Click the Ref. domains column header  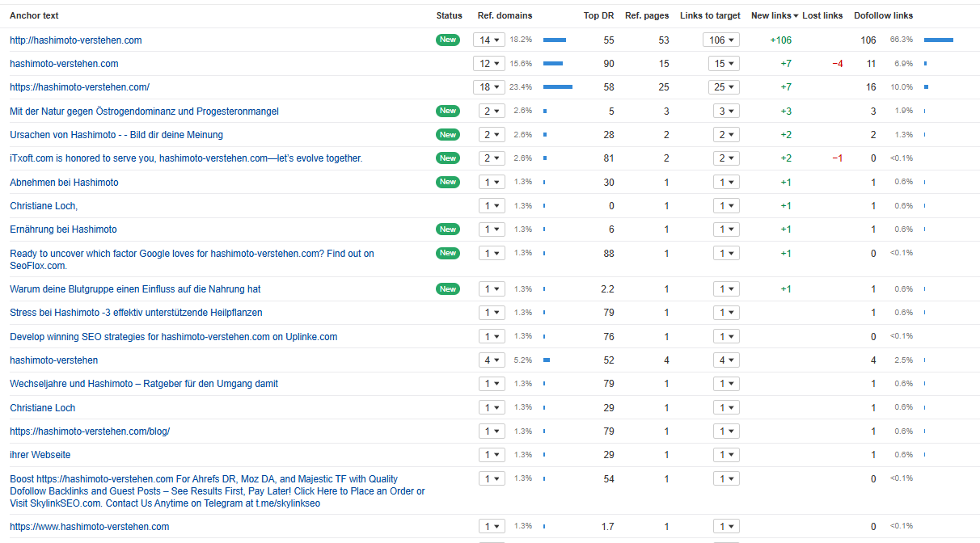point(505,15)
